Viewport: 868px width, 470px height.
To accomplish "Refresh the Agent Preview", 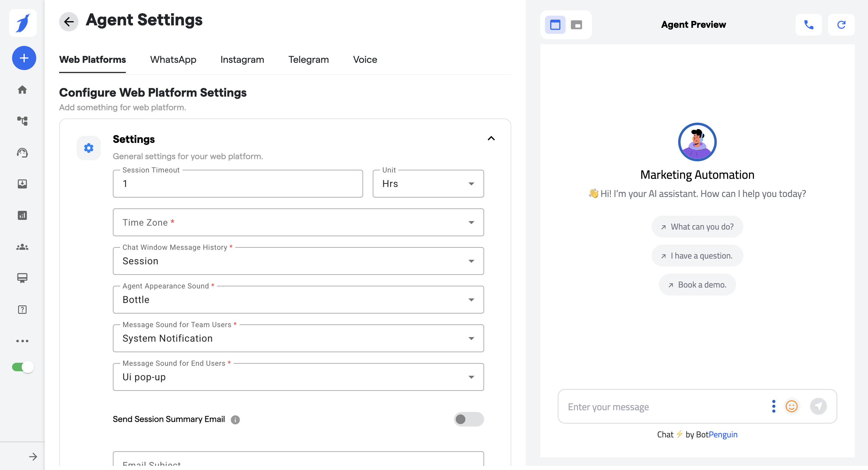I will tap(841, 24).
